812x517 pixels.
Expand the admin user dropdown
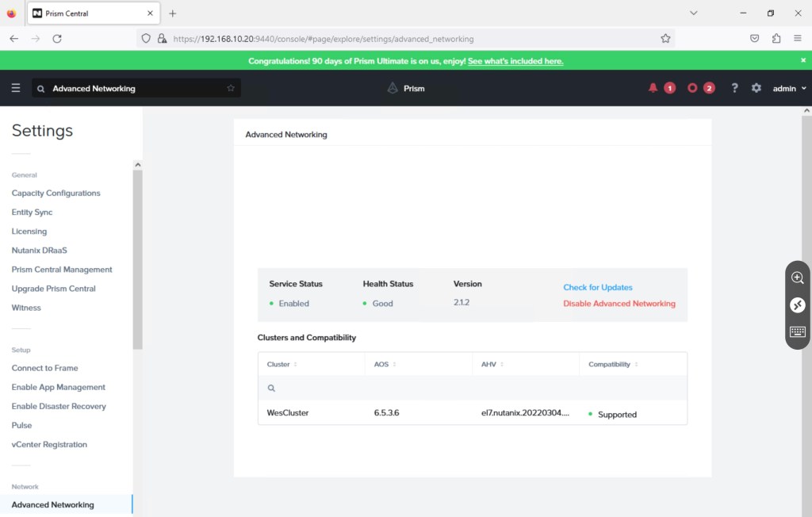789,88
